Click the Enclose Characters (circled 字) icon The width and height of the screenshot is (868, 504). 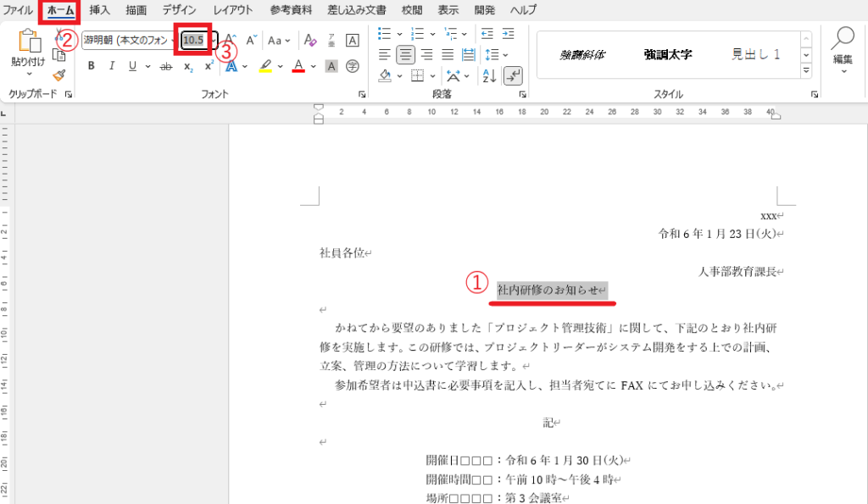[352, 66]
